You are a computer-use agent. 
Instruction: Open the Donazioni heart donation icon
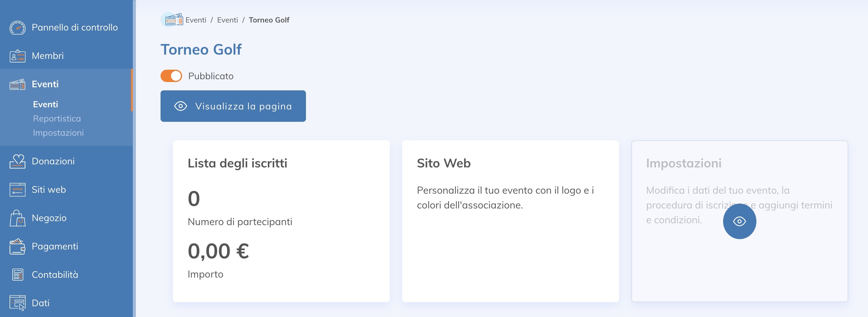tap(18, 161)
